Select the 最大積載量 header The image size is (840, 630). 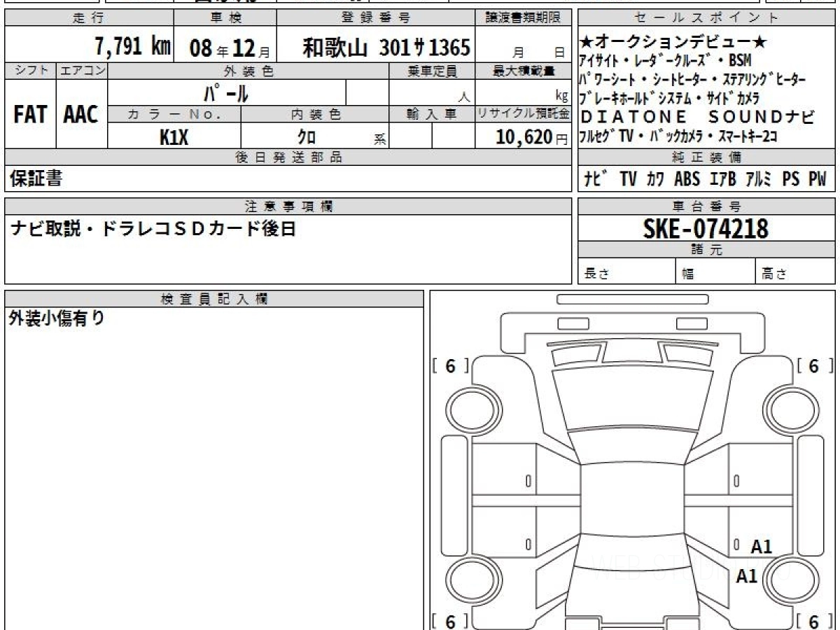coord(524,71)
